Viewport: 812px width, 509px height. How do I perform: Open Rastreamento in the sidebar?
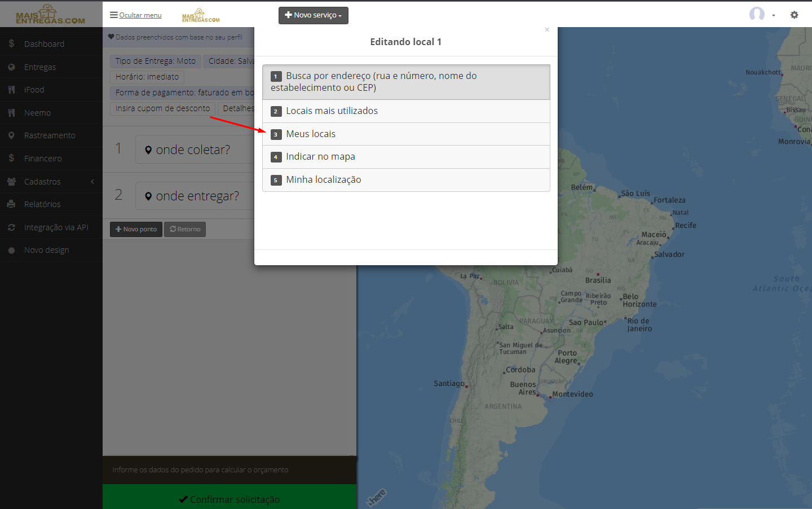[50, 135]
